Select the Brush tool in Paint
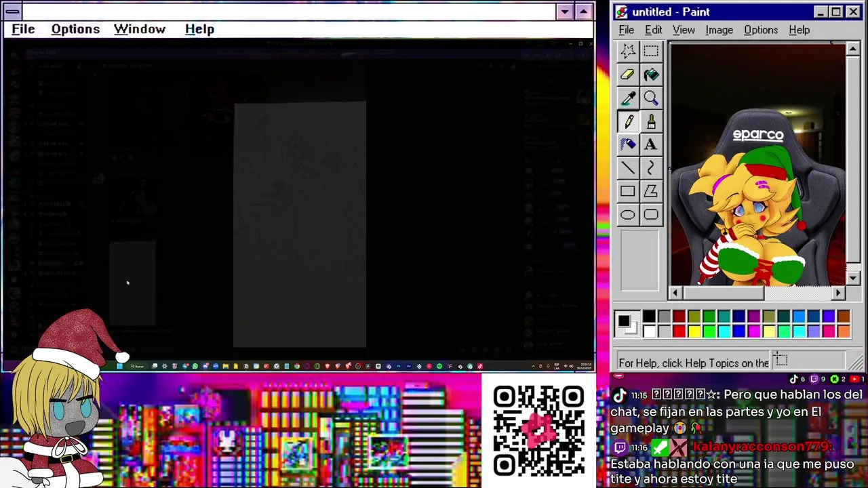The height and width of the screenshot is (488, 868). 651,121
